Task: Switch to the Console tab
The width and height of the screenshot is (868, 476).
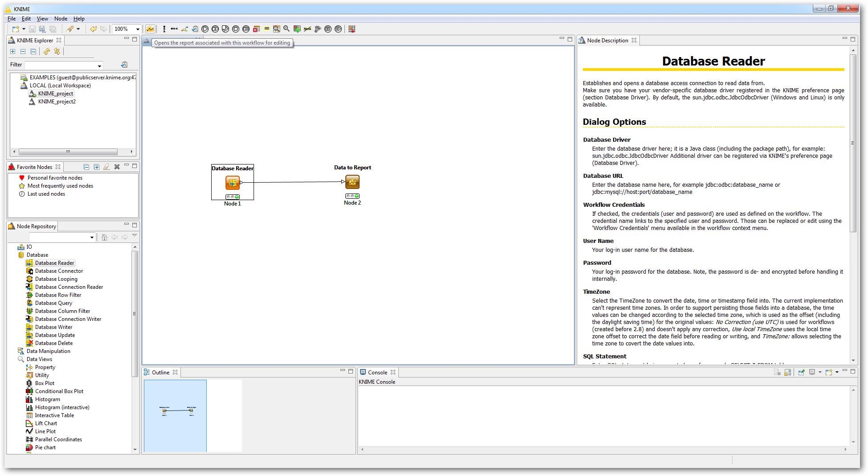Action: pyautogui.click(x=377, y=372)
